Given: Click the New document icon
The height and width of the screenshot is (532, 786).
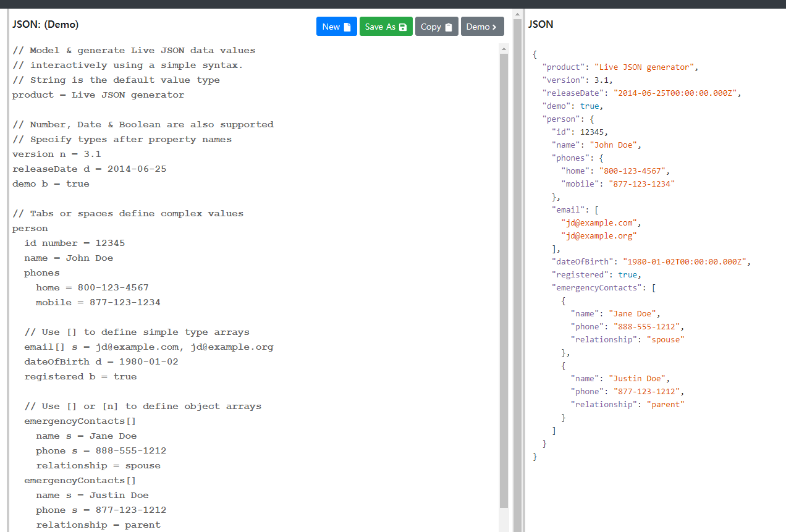Looking at the screenshot, I should tap(347, 26).
